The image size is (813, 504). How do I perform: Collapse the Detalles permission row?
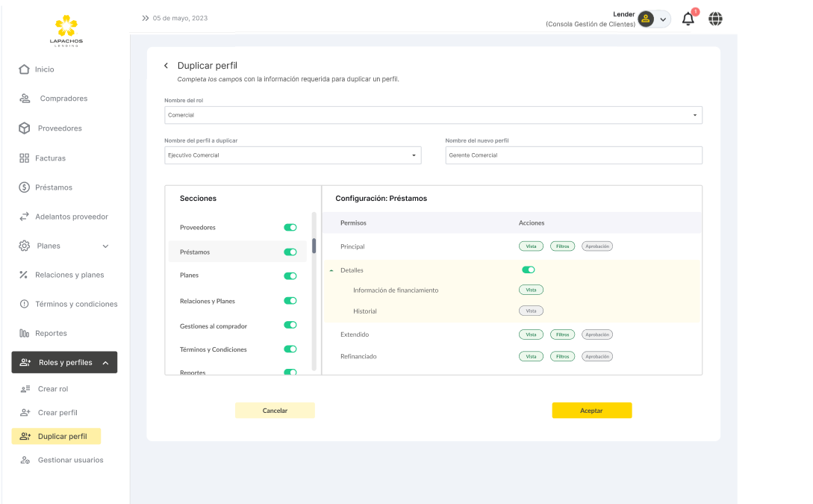click(x=331, y=270)
